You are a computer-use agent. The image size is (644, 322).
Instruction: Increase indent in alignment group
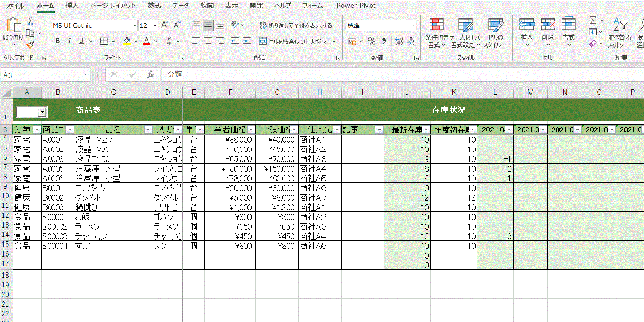tap(247, 41)
